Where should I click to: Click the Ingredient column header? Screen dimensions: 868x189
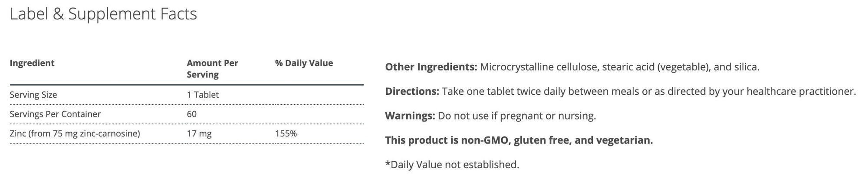pos(32,63)
